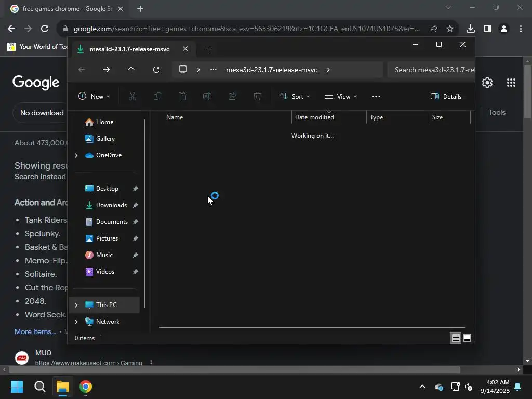Sort by the Name column header
This screenshot has height=399, width=532.
(x=225, y=117)
